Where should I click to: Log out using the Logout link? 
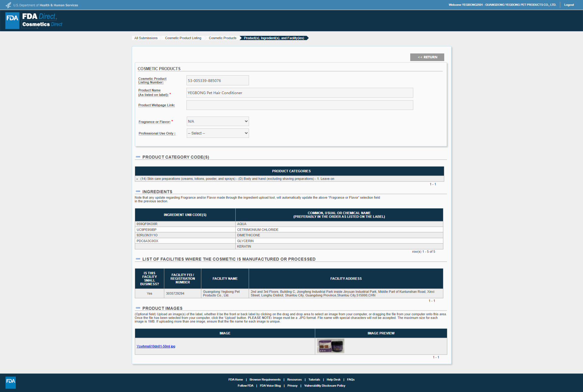569,5
